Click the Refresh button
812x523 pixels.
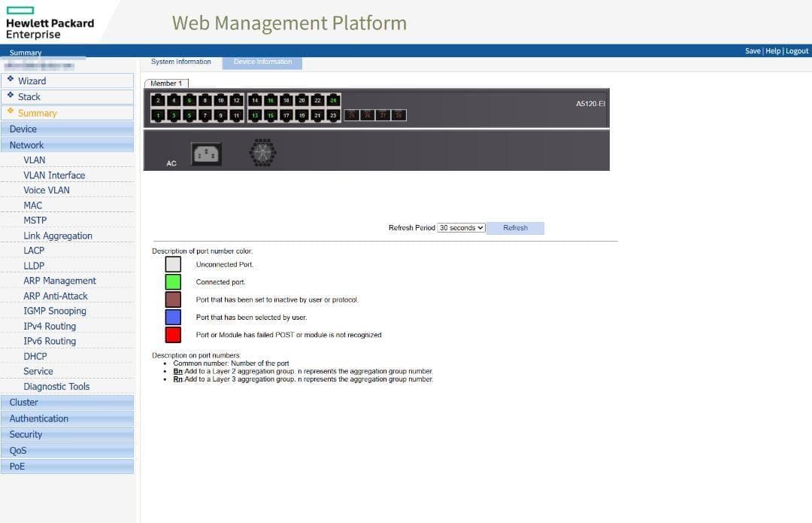pos(515,228)
